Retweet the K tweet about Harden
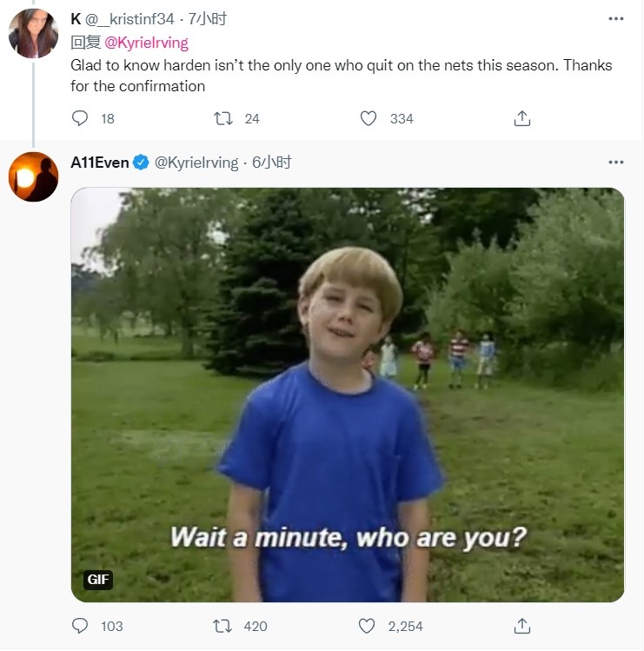 pyautogui.click(x=223, y=118)
